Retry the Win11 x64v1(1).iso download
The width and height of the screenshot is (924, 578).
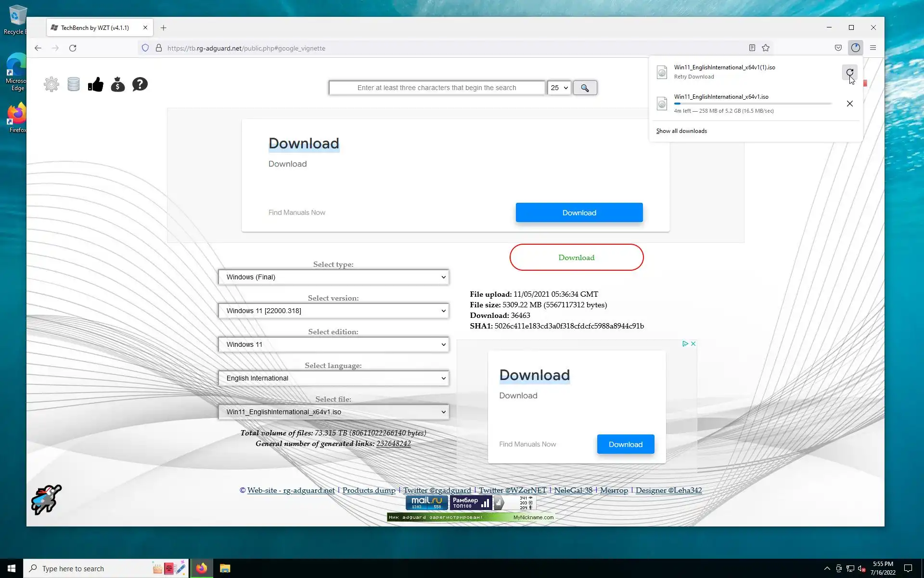pos(849,73)
